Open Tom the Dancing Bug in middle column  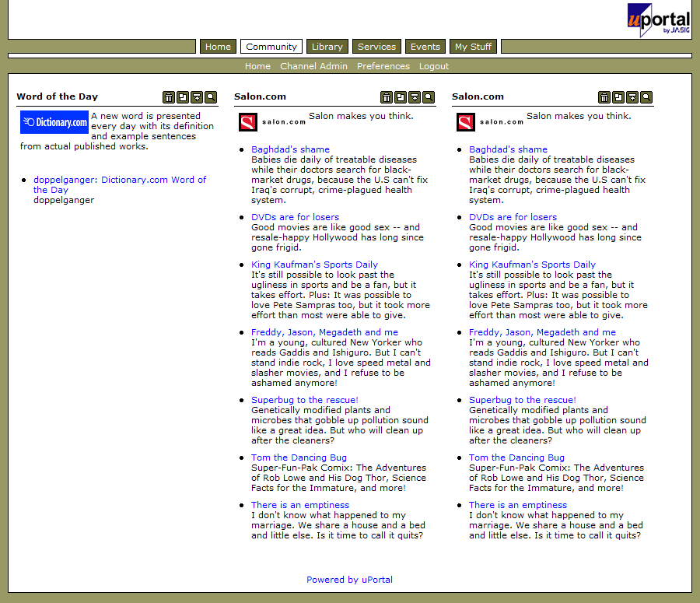(x=299, y=458)
